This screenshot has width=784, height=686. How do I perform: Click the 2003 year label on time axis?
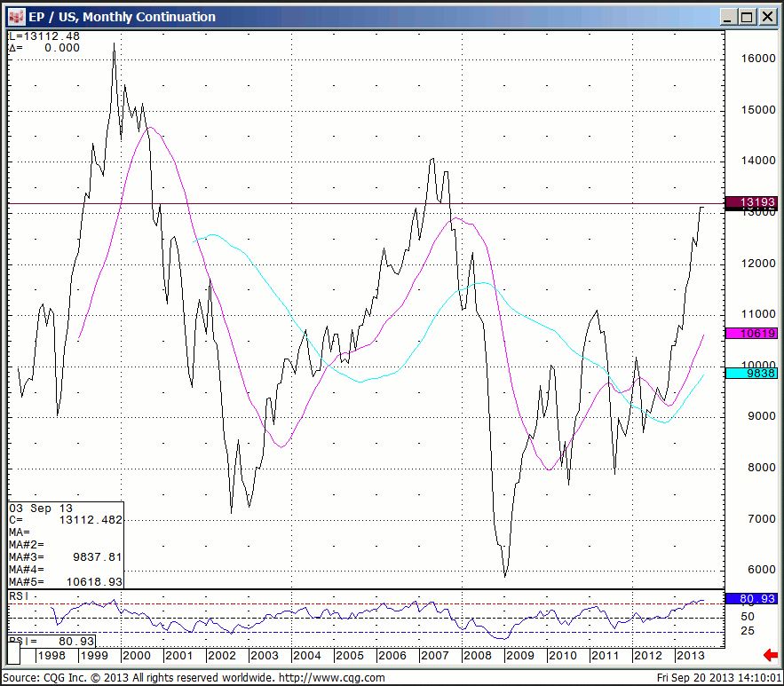264,656
